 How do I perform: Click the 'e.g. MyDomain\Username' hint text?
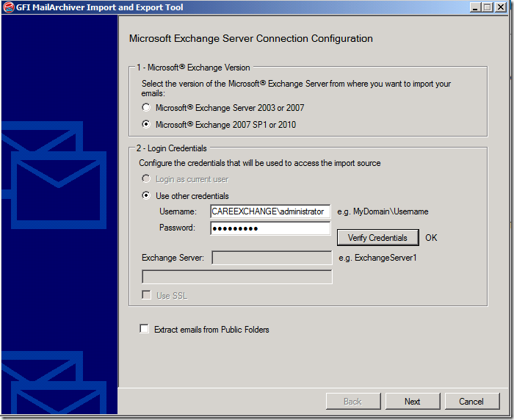tap(383, 211)
